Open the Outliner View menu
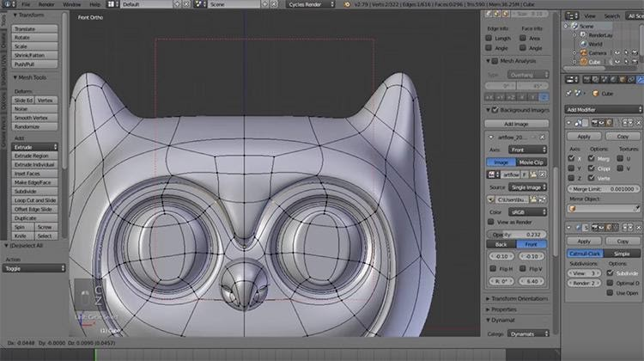Screen dimensions: 644x361 590,16
